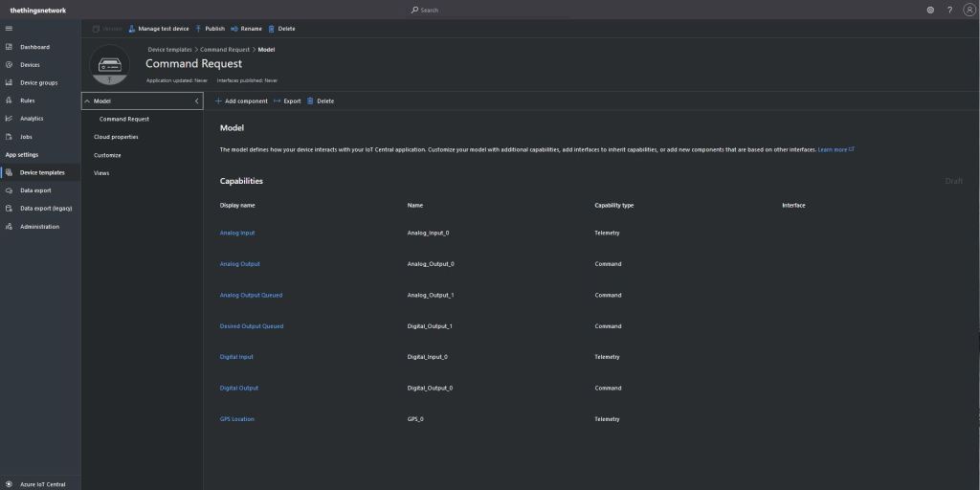This screenshot has width=980, height=490.
Task: Open the Rules sidebar item
Action: 28,100
